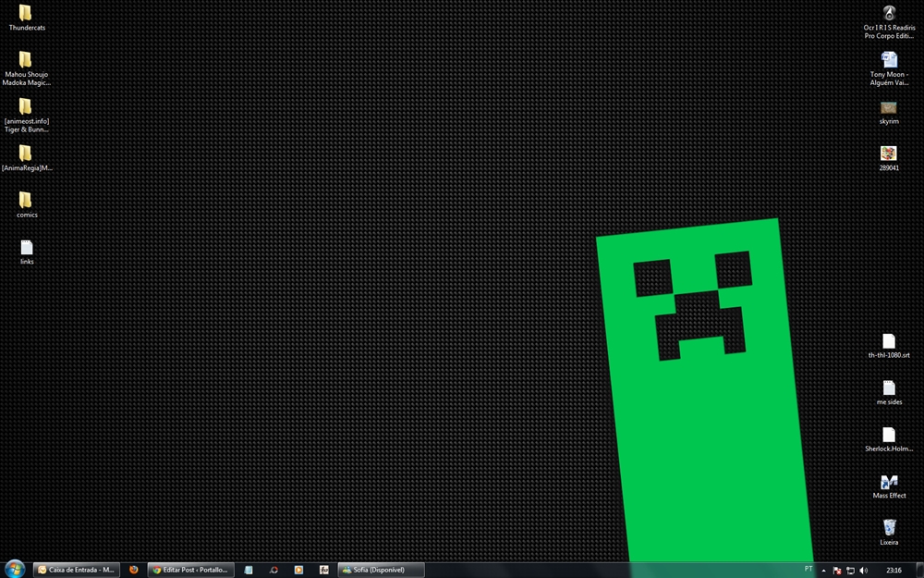This screenshot has height=578, width=924.
Task: Select the [AnimaRegia] folder on the desktop
Action: coord(25,154)
